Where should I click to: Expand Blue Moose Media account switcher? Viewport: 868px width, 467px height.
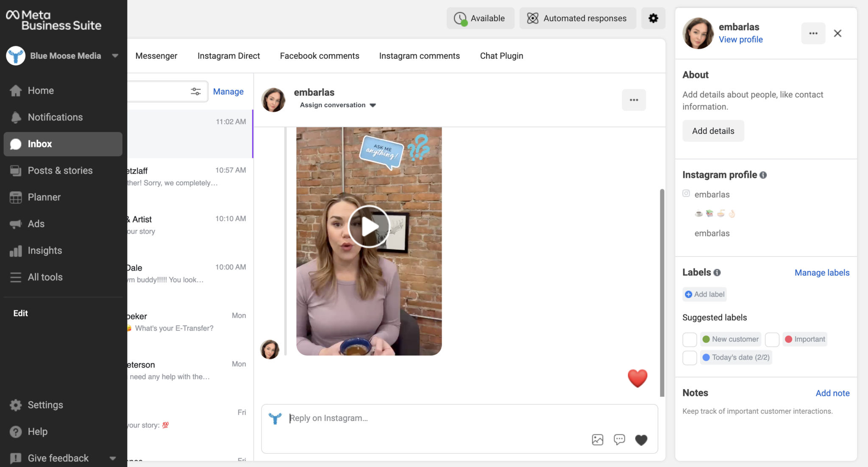115,56
